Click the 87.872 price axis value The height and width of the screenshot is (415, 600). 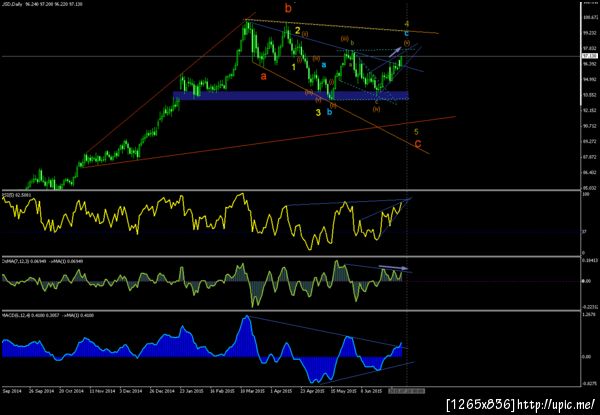tap(591, 157)
